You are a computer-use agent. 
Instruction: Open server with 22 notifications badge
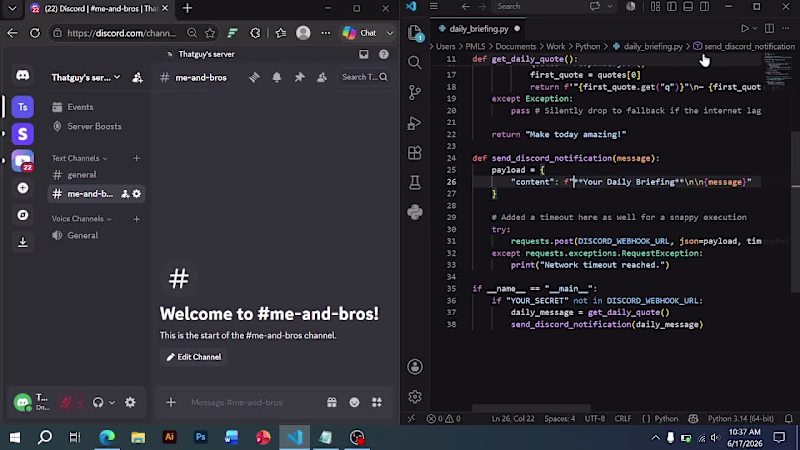click(22, 161)
